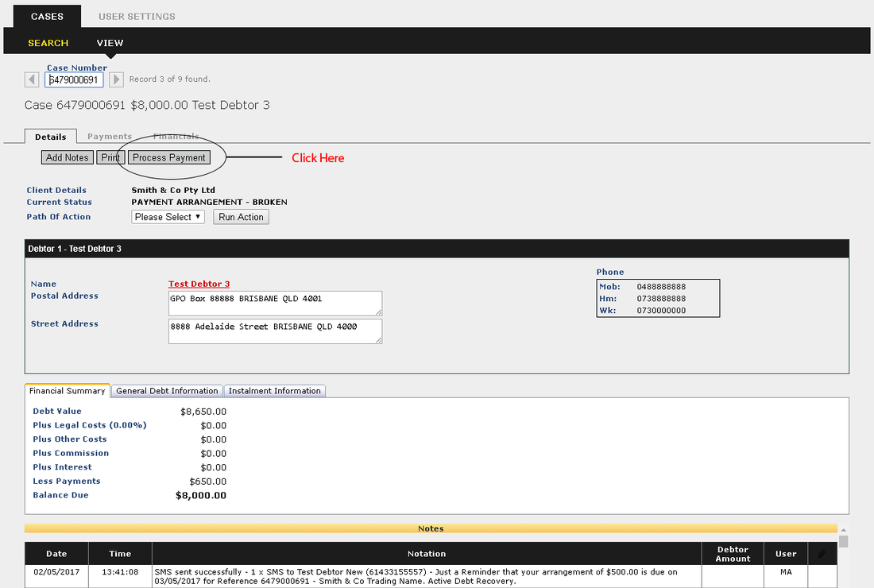Switch to the Financials tab
The image size is (874, 588).
point(176,137)
